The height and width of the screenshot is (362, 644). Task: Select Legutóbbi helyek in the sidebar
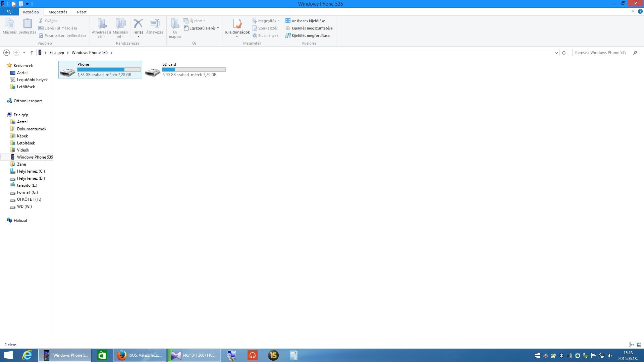[x=32, y=80]
